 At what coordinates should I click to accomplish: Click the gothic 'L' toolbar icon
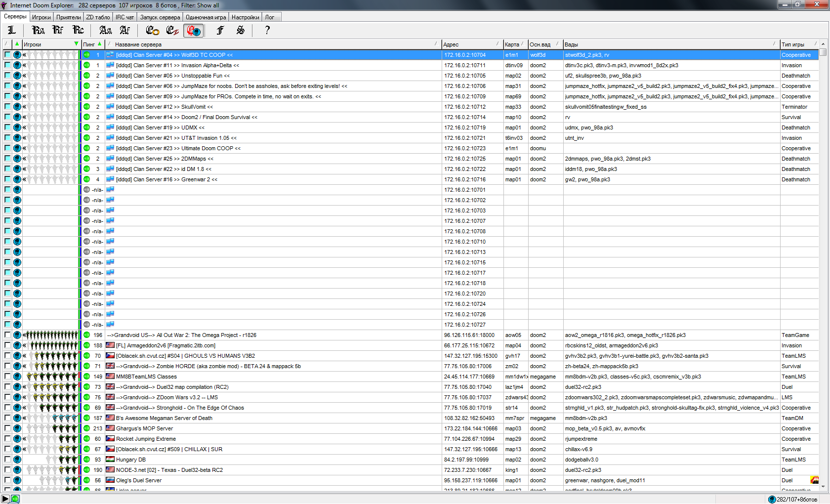[x=12, y=31]
